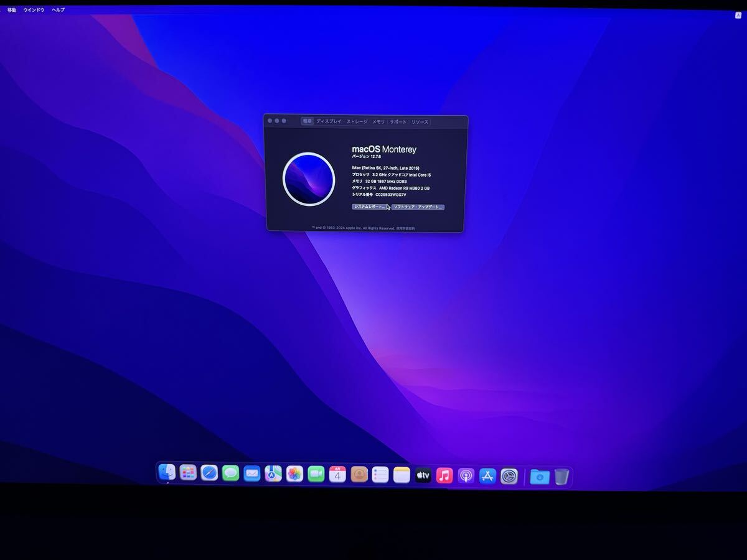The height and width of the screenshot is (560, 747).
Task: Open the 移動 menu in the menu bar
Action: pos(12,10)
